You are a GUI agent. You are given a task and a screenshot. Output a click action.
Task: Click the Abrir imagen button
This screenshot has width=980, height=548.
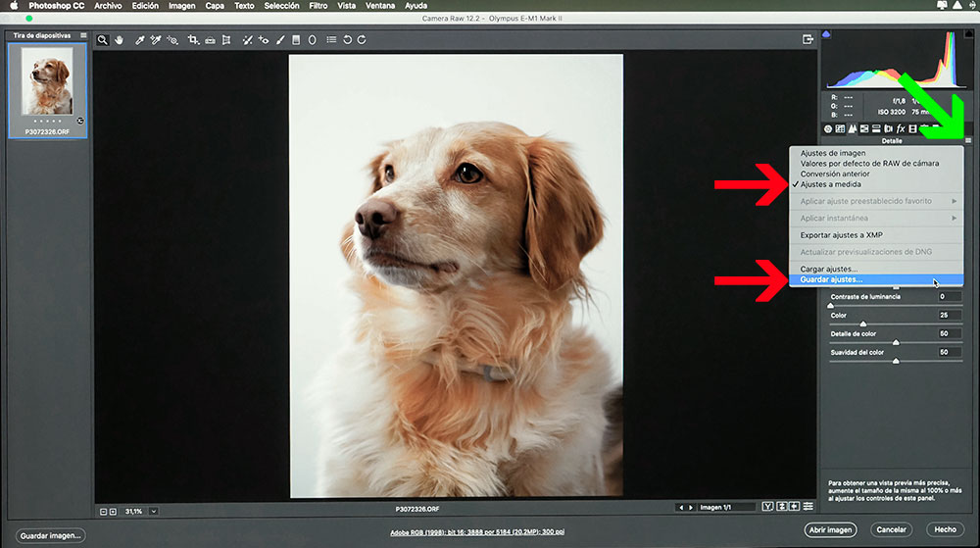click(x=830, y=529)
